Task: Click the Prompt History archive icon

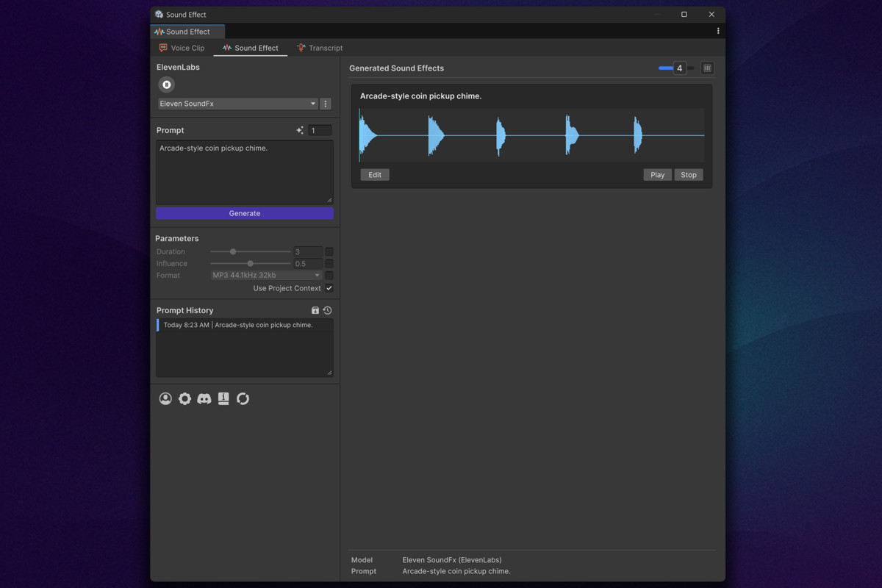Action: coord(315,310)
